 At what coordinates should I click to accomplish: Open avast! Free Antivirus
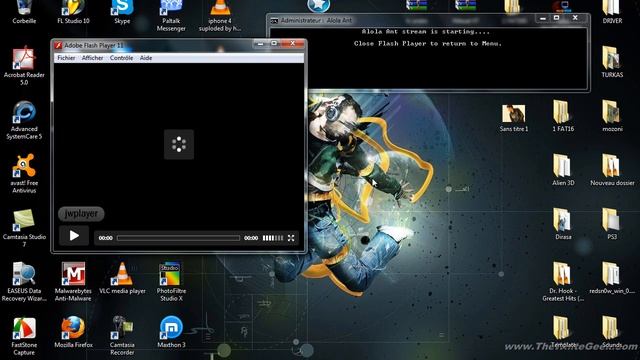(24, 174)
